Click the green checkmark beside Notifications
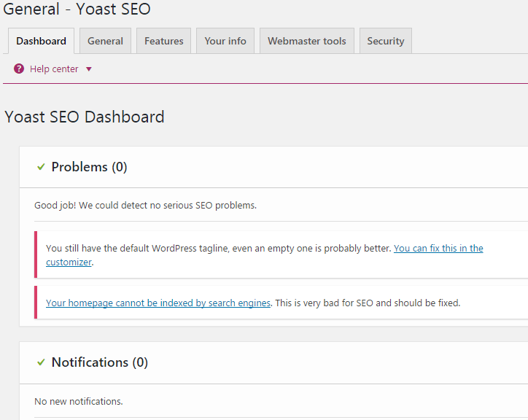The image size is (528, 420). [x=41, y=362]
